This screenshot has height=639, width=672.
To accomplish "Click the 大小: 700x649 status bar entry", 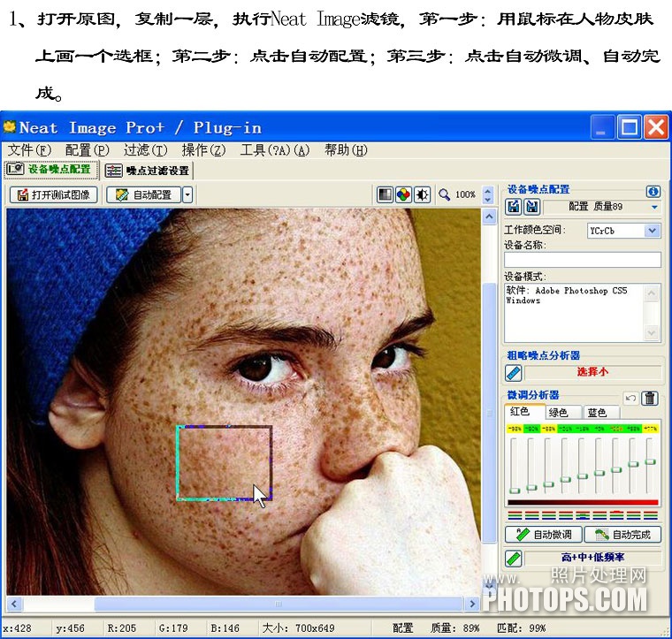I will (298, 628).
